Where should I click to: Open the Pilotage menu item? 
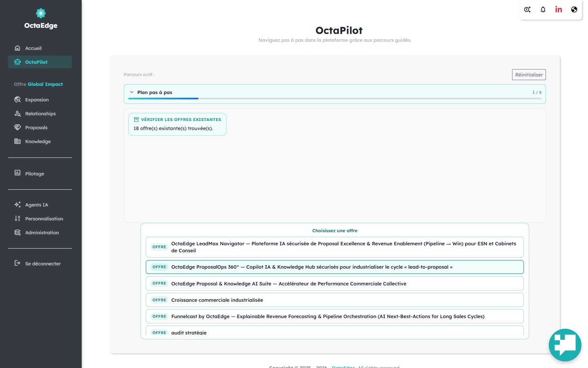point(40,173)
